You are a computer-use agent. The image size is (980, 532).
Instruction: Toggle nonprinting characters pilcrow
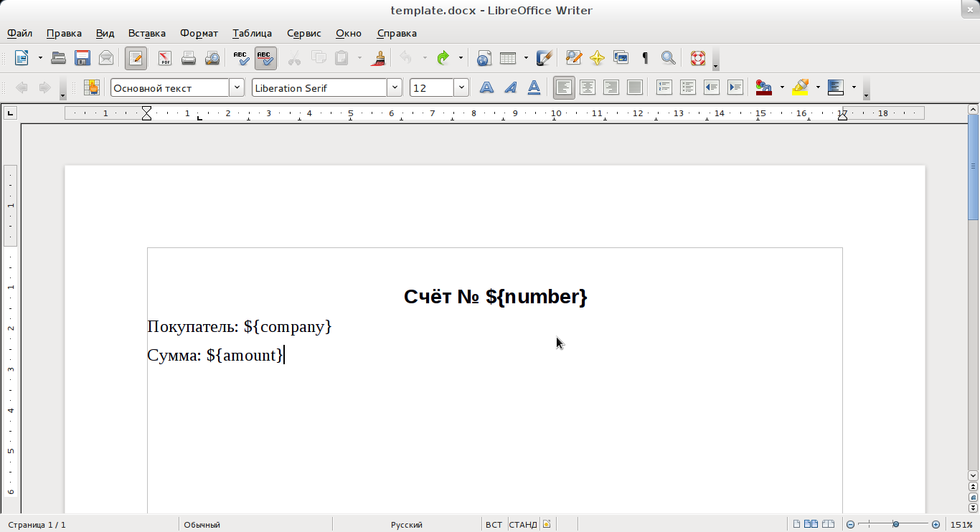pyautogui.click(x=645, y=58)
